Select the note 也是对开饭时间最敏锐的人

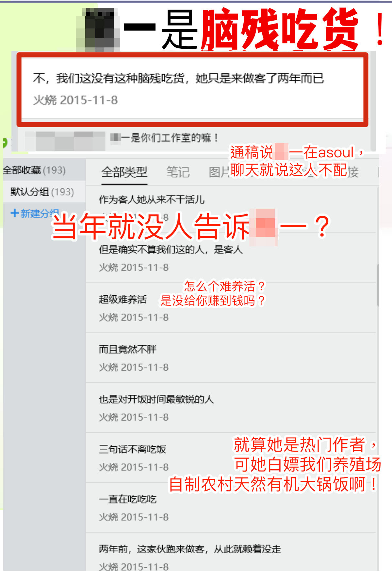[x=231, y=408]
